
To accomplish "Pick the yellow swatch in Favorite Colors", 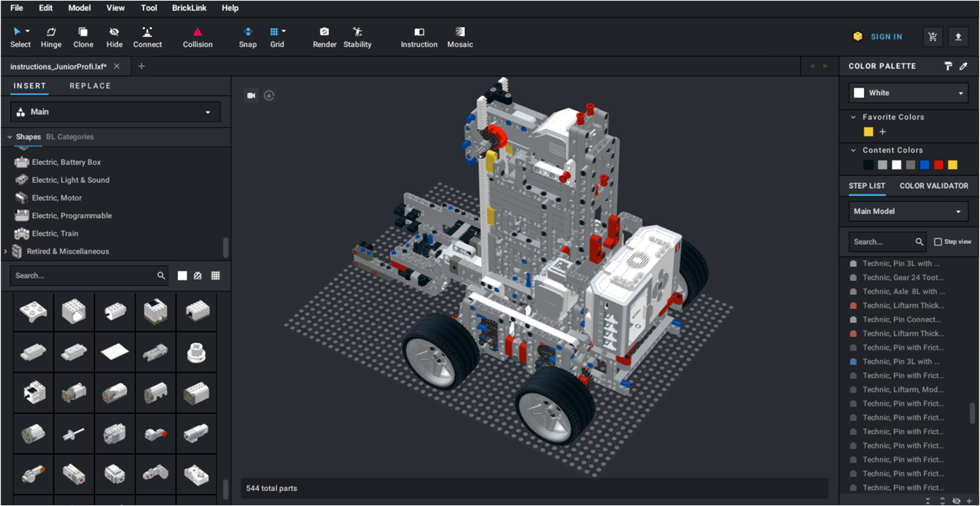I will click(x=869, y=132).
